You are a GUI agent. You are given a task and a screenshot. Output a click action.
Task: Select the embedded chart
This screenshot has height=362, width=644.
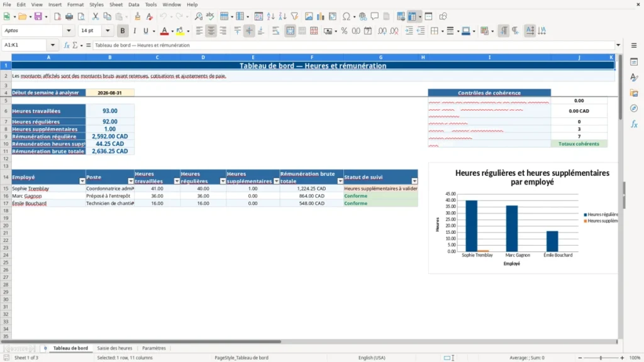(x=523, y=218)
